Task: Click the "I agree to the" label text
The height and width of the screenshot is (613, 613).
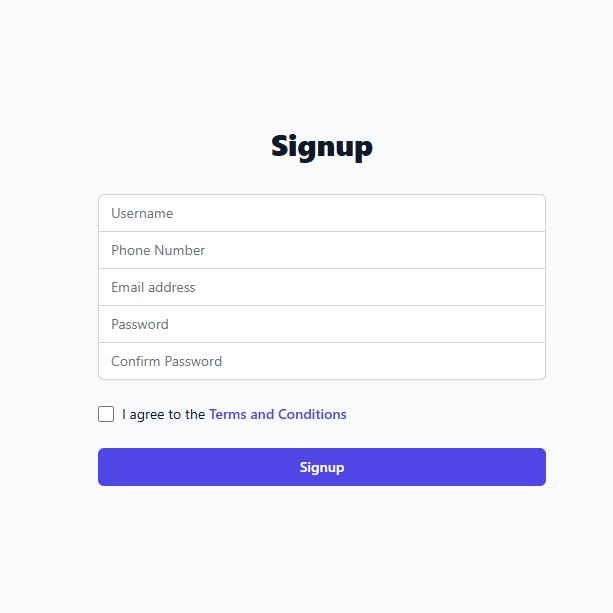Action: (x=164, y=414)
